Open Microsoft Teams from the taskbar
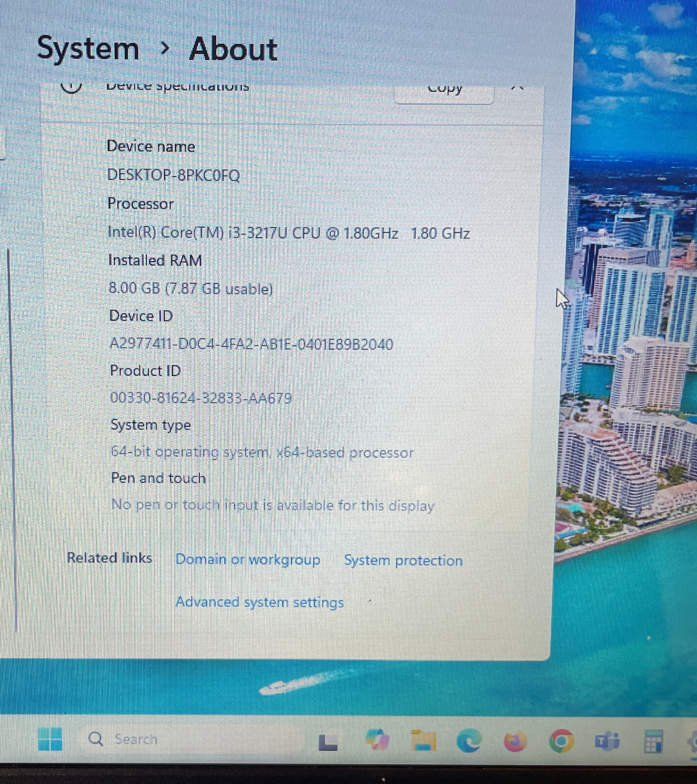The width and height of the screenshot is (697, 784). coord(606,741)
